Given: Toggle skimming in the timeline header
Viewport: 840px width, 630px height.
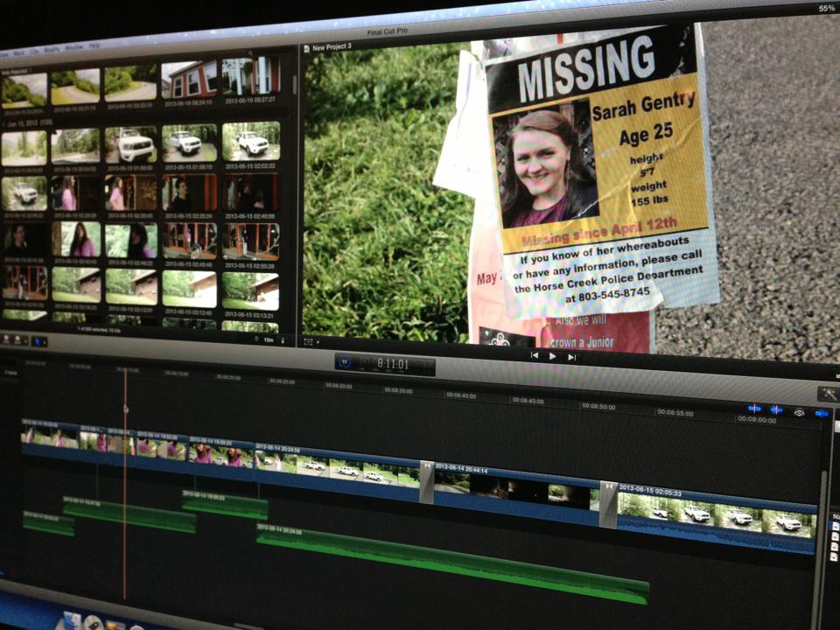Looking at the screenshot, I should click(755, 409).
